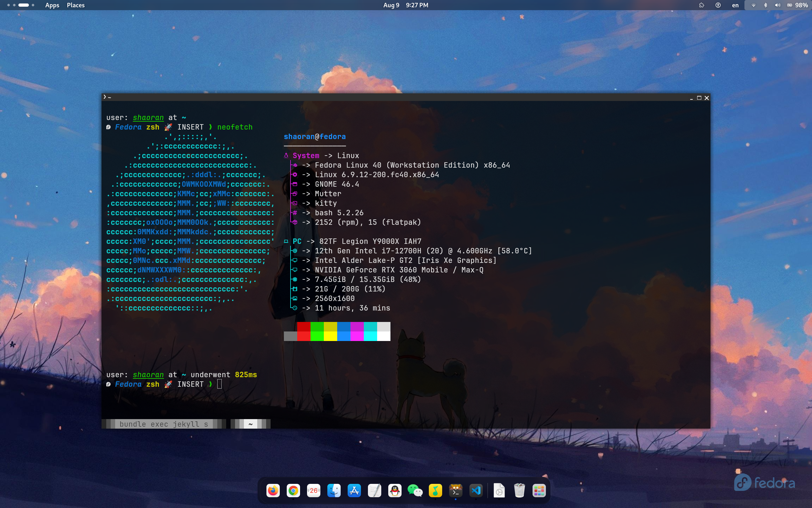The height and width of the screenshot is (508, 812).
Task: Click '82TF Legion Y9000X IAH7' text
Action: pyautogui.click(x=370, y=241)
